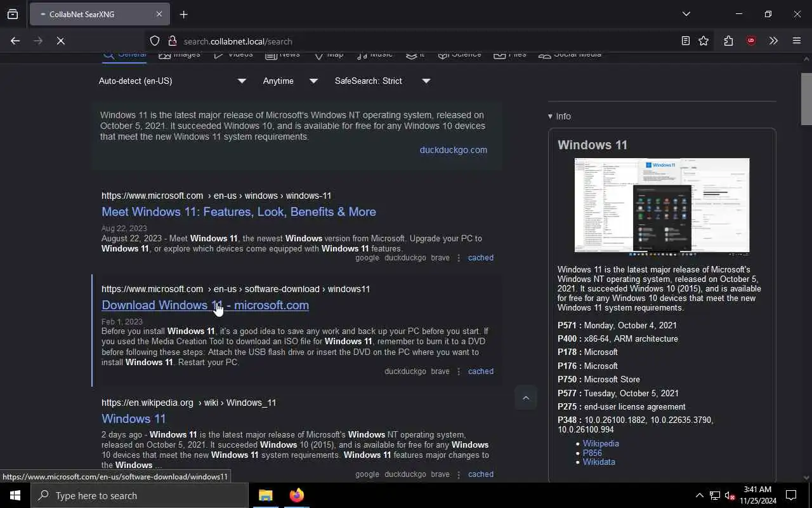This screenshot has height=508, width=812.
Task: Open the taskbar clock showing 3:41 AM
Action: coord(757,495)
